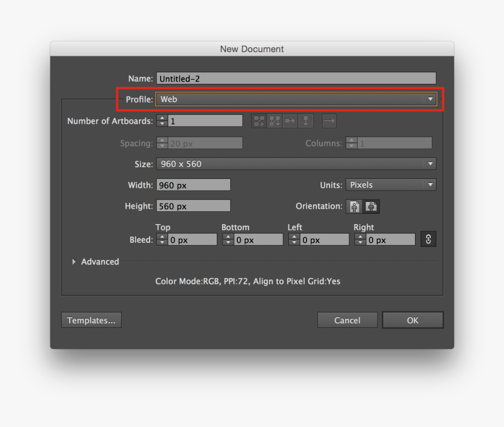Image resolution: width=504 pixels, height=427 pixels.
Task: Click the Left bleed value field
Action: coord(324,239)
